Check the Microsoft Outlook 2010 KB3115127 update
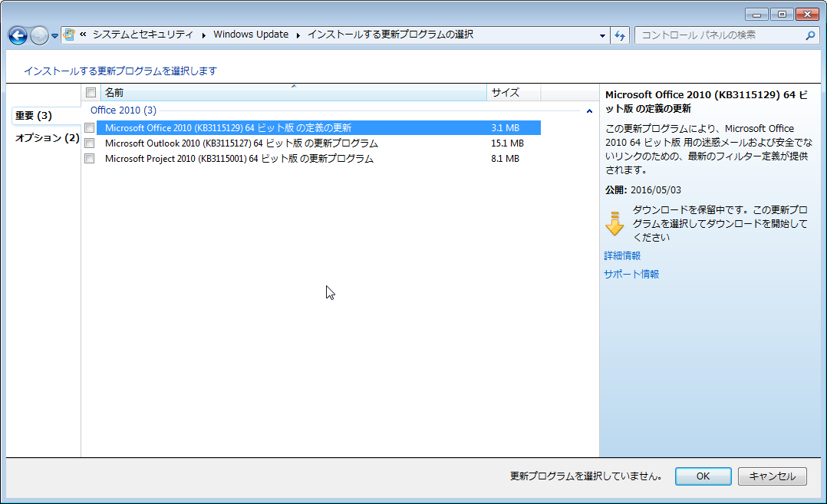827x504 pixels. click(x=90, y=143)
